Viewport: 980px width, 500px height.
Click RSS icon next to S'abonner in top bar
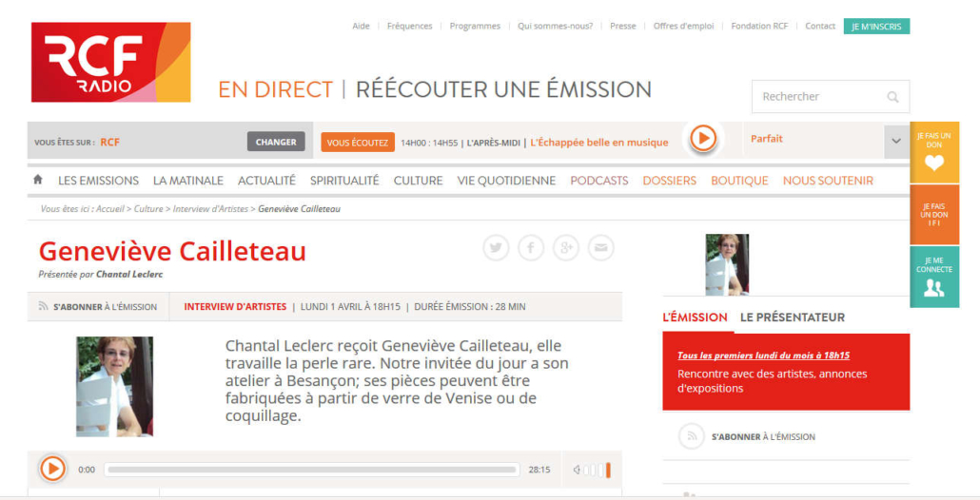(x=43, y=306)
